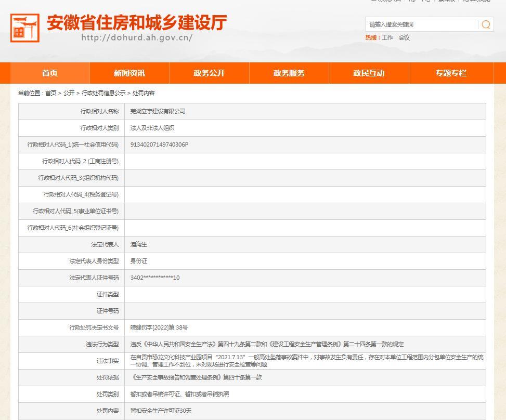Viewport: 506px width, 420px height.
Task: Open the 政民互动 navigation menu
Action: tap(369, 73)
